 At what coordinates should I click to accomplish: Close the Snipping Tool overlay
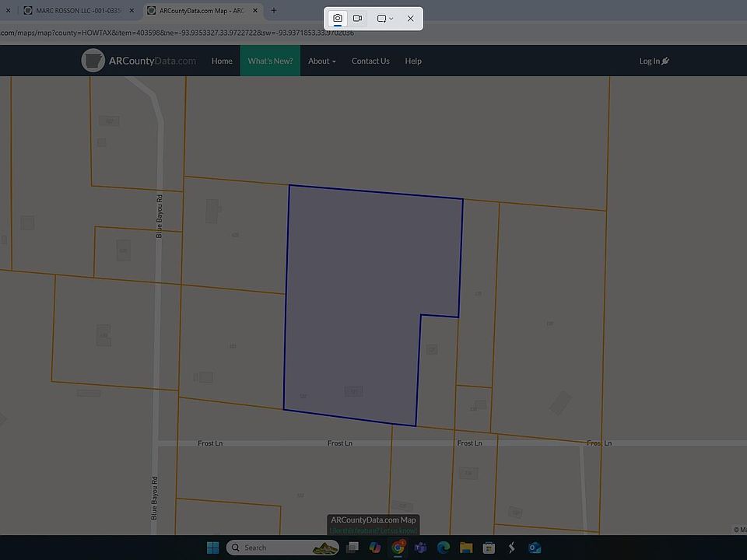tap(411, 19)
